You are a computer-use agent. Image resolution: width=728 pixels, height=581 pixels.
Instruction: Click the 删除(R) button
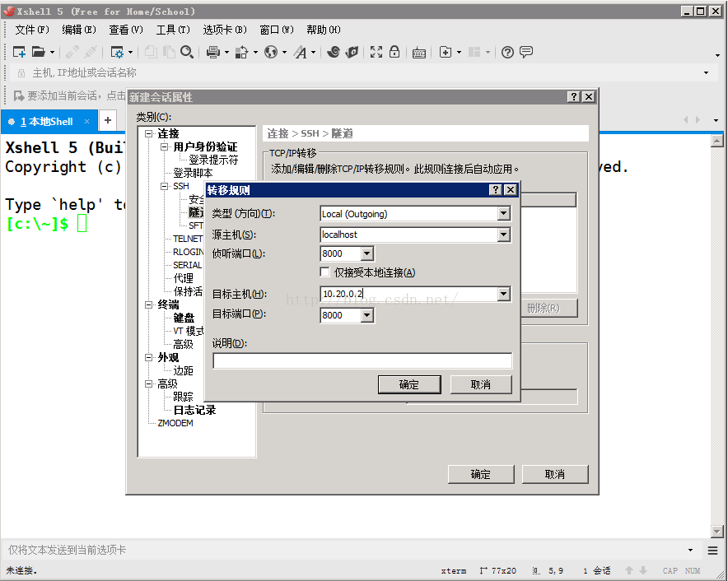(x=549, y=308)
